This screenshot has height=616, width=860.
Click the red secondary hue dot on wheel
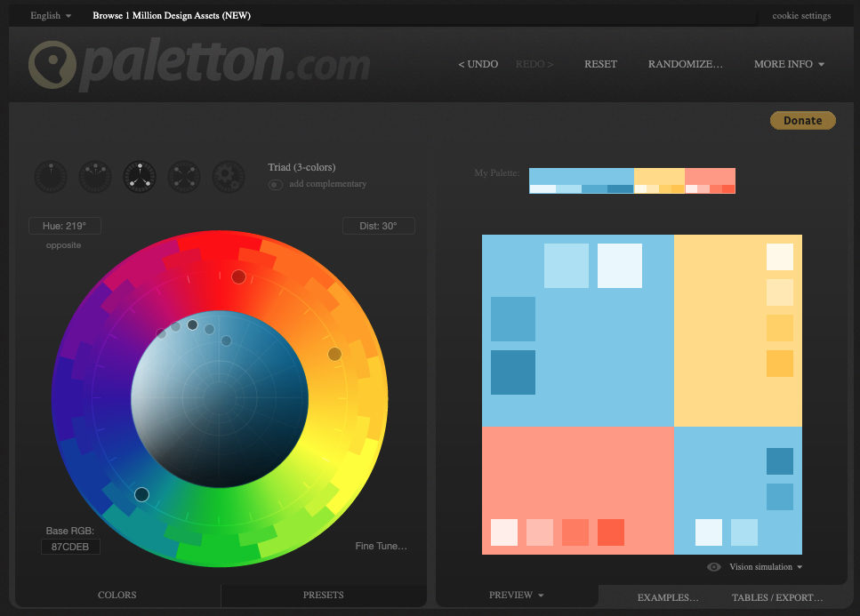pos(238,276)
